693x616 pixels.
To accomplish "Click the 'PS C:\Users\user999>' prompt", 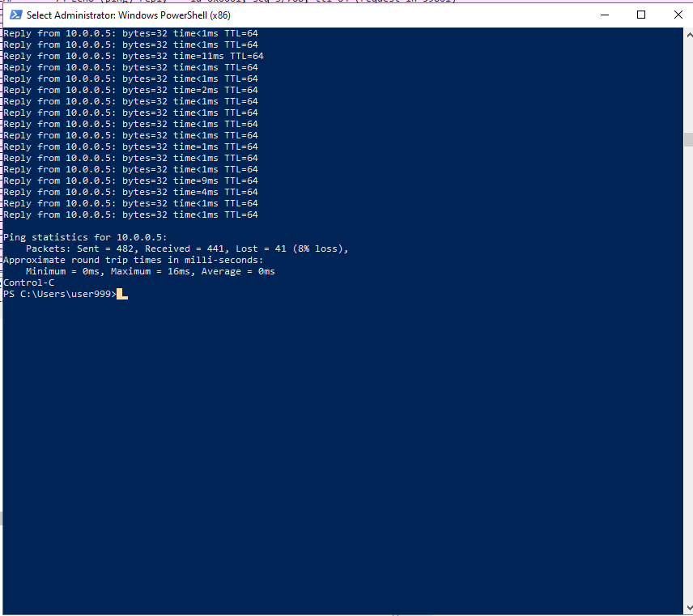I will pyautogui.click(x=60, y=294).
